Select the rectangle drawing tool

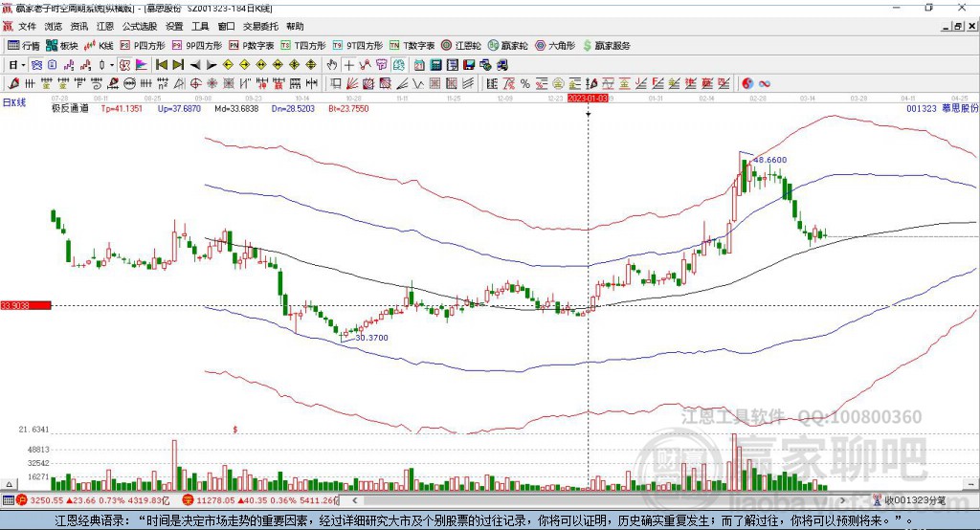[336, 84]
